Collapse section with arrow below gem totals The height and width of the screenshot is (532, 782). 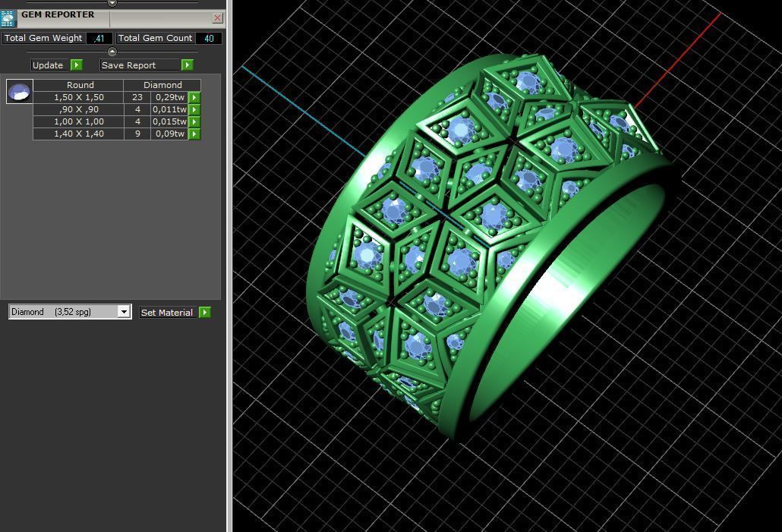(112, 52)
